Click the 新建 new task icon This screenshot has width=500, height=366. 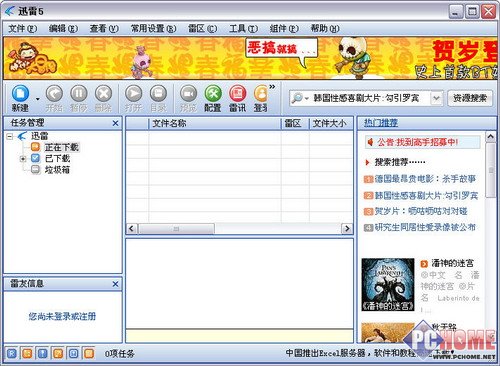click(x=20, y=93)
